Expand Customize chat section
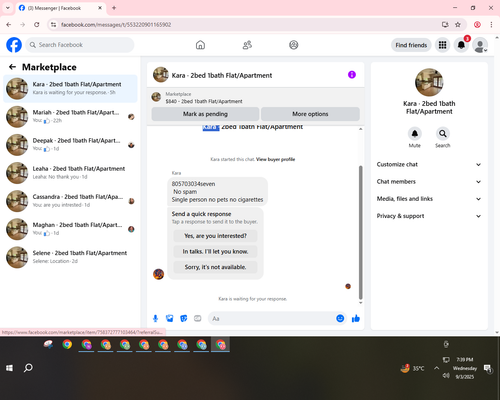Image resolution: width=500 pixels, height=400 pixels. pos(429,164)
